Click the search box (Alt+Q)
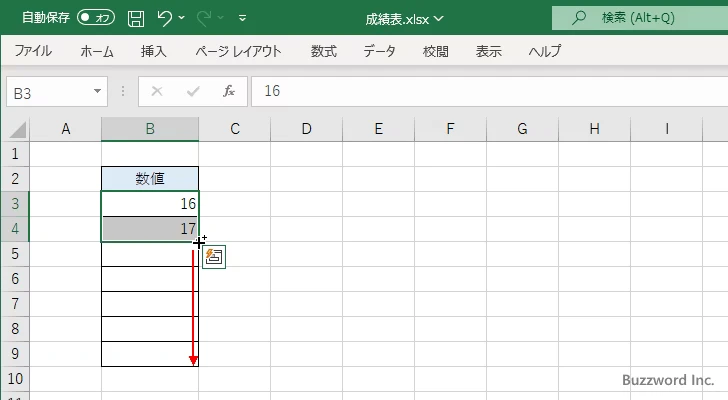Image resolution: width=728 pixels, height=400 pixels. click(640, 18)
